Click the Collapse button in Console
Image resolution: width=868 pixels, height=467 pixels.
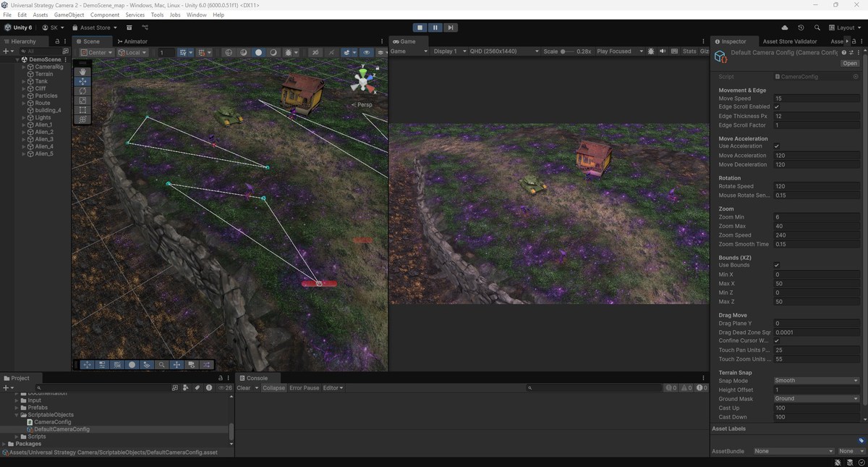pyautogui.click(x=273, y=388)
